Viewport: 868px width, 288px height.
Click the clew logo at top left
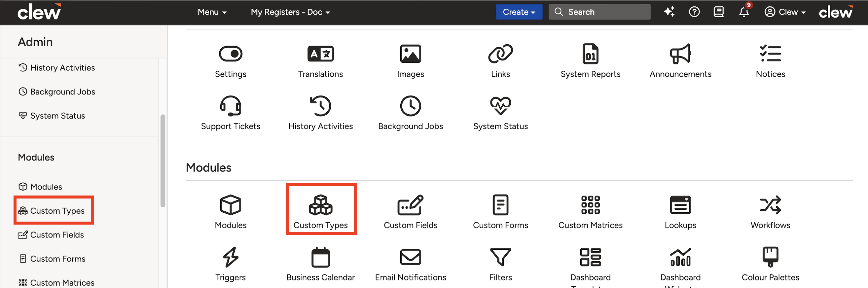pos(39,12)
